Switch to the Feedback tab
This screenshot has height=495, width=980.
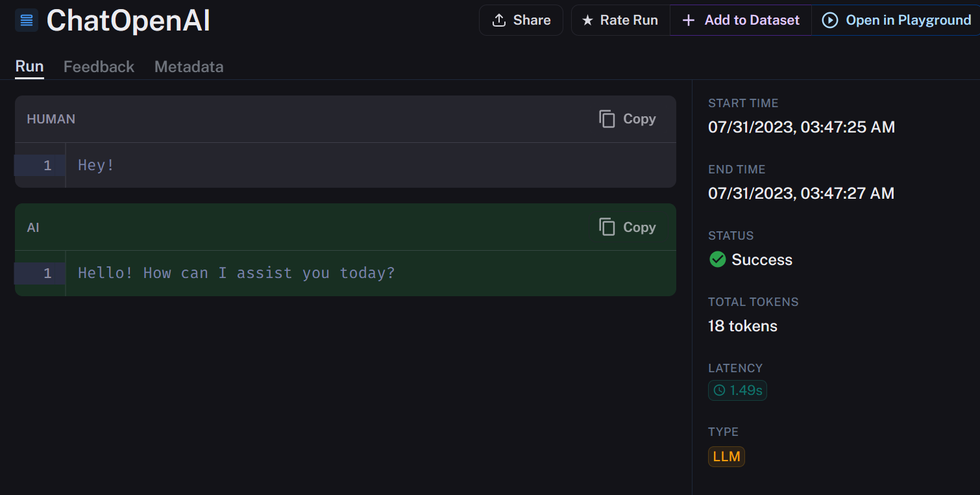tap(99, 67)
